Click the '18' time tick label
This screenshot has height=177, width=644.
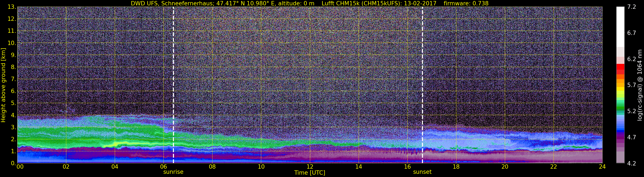coord(456,167)
